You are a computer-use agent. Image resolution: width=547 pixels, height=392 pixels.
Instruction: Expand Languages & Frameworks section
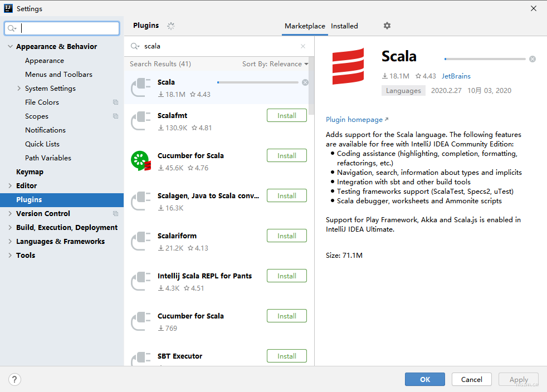tap(10, 241)
